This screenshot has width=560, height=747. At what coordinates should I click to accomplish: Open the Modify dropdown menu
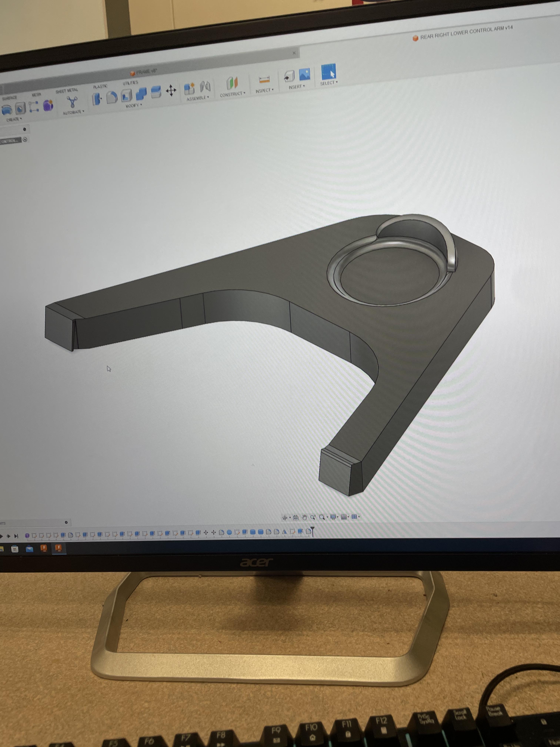pyautogui.click(x=134, y=106)
